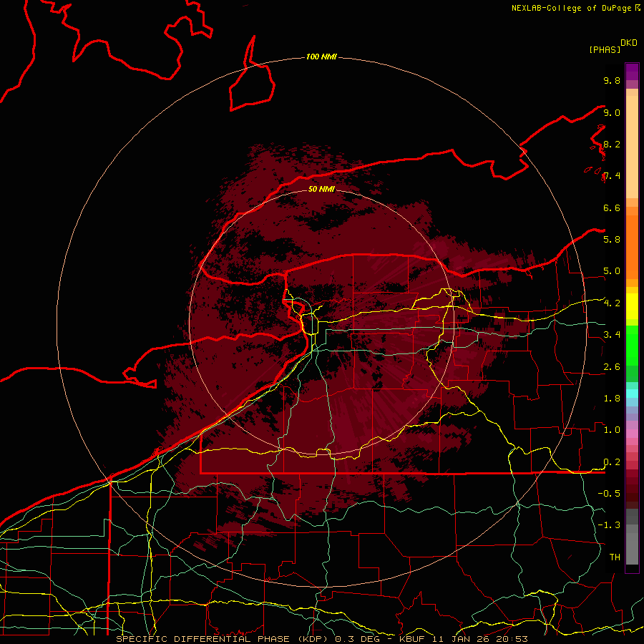Select the 5.8 scale value
The height and width of the screenshot is (644, 644).
coord(612,239)
